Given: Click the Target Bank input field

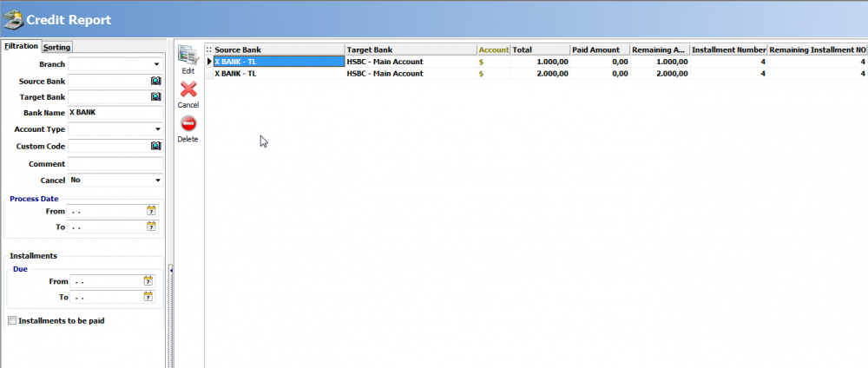Looking at the screenshot, I should point(109,97).
